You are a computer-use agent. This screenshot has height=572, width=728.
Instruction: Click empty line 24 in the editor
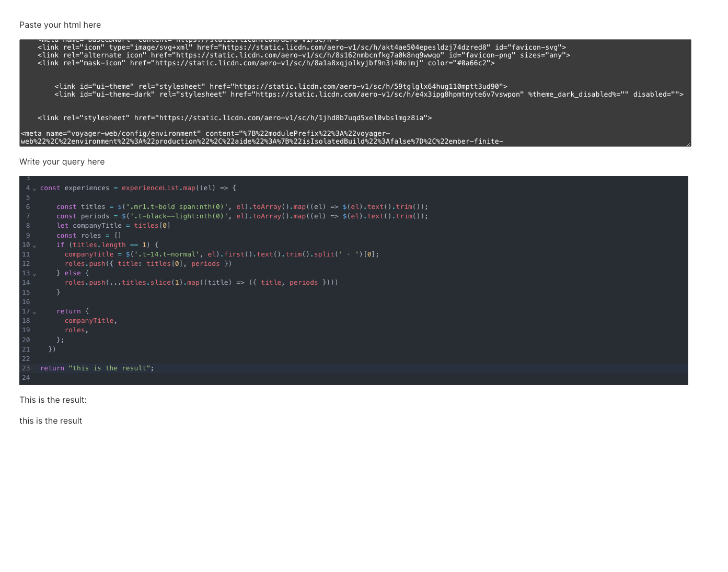(364, 378)
